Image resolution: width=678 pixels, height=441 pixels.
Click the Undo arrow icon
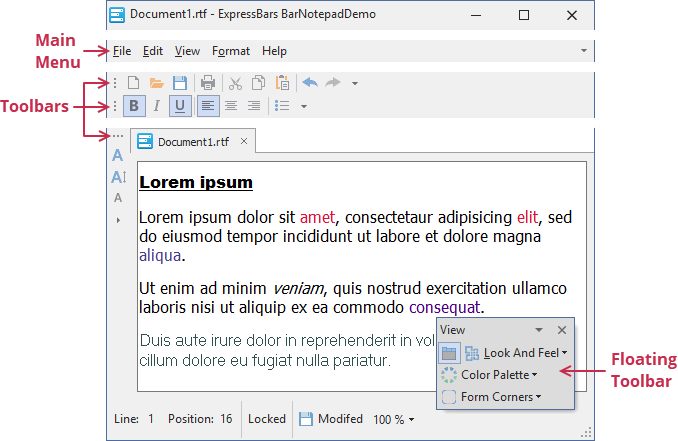(x=310, y=83)
